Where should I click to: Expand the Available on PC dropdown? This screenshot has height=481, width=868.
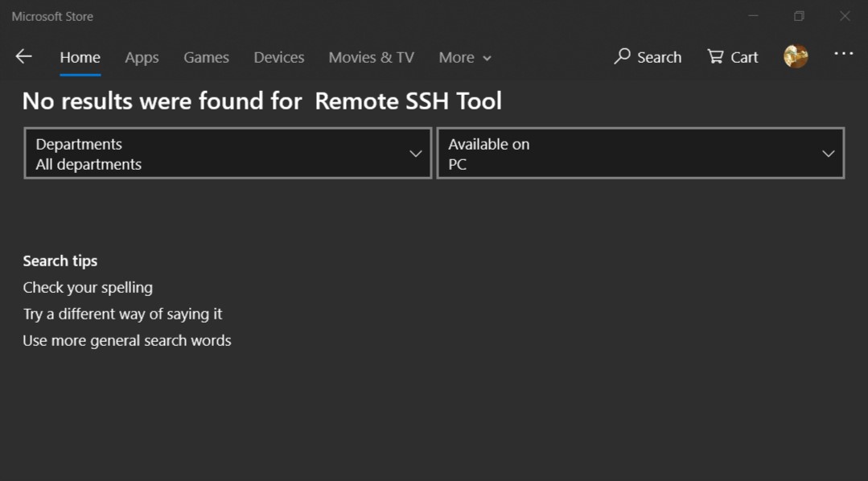pyautogui.click(x=640, y=154)
